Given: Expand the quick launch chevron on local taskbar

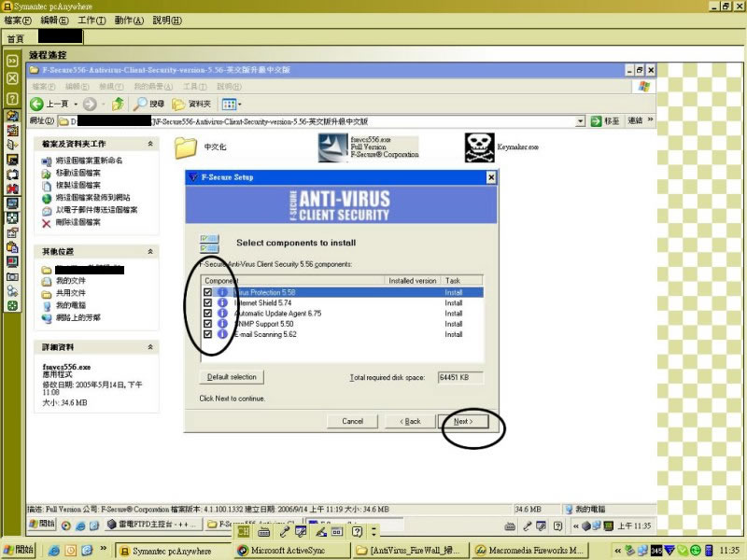Looking at the screenshot, I should click(x=104, y=549).
